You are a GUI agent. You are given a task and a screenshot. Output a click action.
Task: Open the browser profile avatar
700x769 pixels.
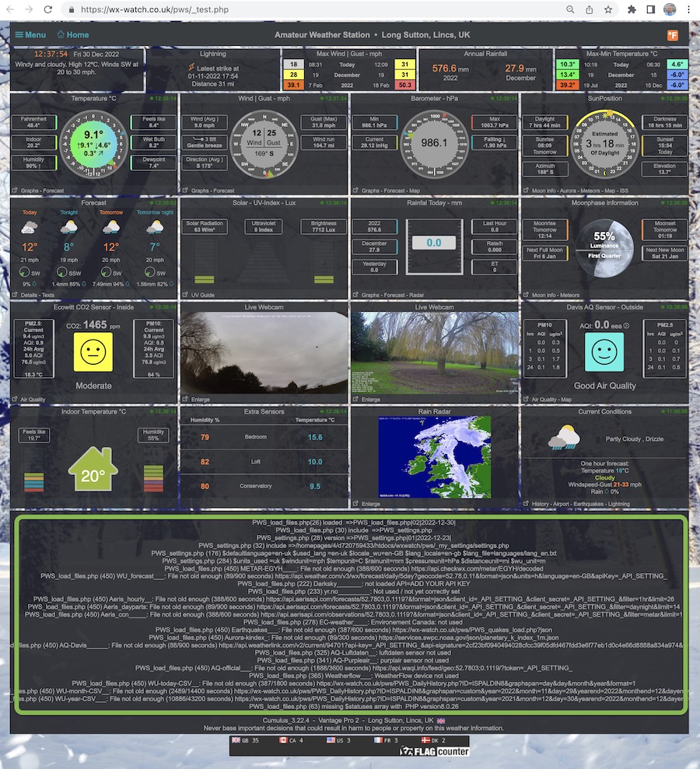point(670,9)
